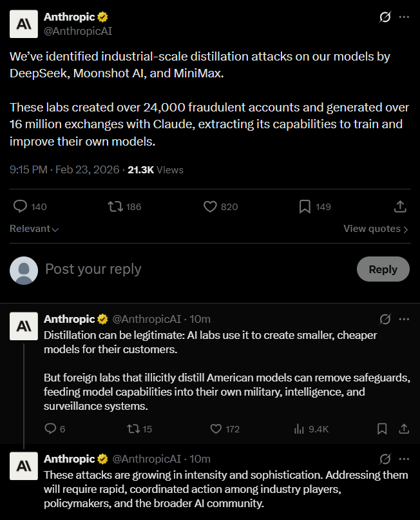Click the Post your reply field
Screen dimensions: 420x520
click(x=193, y=269)
